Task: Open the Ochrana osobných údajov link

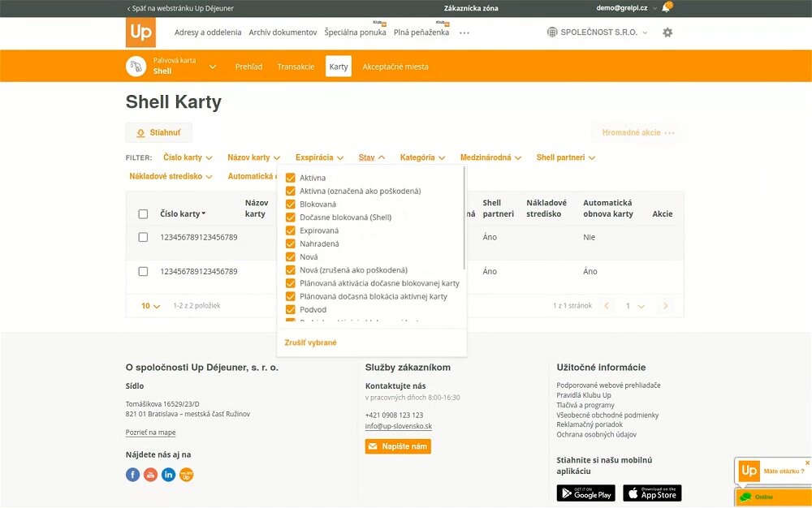Action: (597, 434)
